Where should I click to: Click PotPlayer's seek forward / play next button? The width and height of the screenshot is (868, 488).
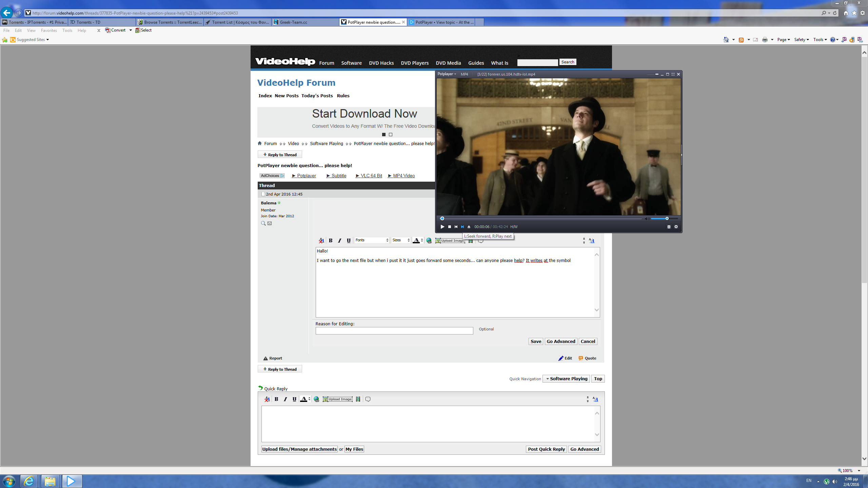click(x=462, y=227)
